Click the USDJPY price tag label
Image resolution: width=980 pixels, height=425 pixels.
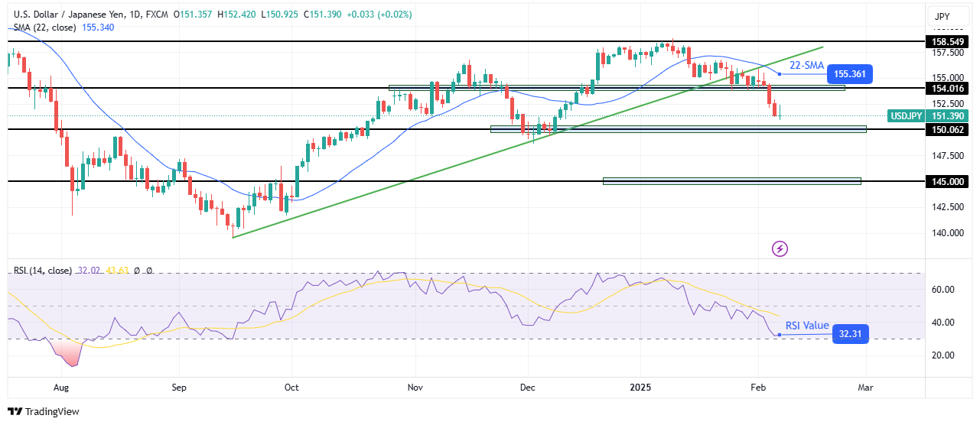click(905, 115)
